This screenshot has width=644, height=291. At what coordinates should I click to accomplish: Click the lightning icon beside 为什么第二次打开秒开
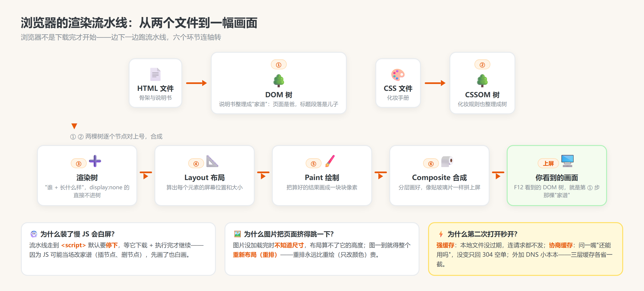pos(441,234)
